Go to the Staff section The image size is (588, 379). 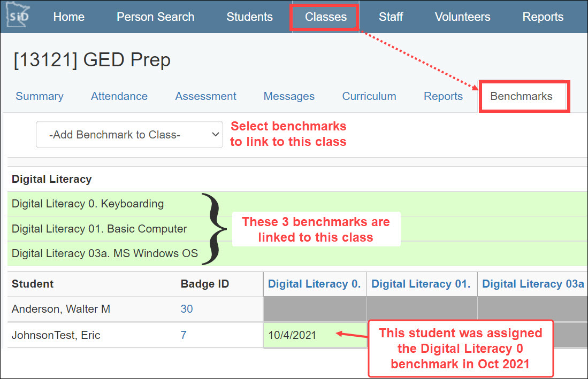[x=391, y=17]
